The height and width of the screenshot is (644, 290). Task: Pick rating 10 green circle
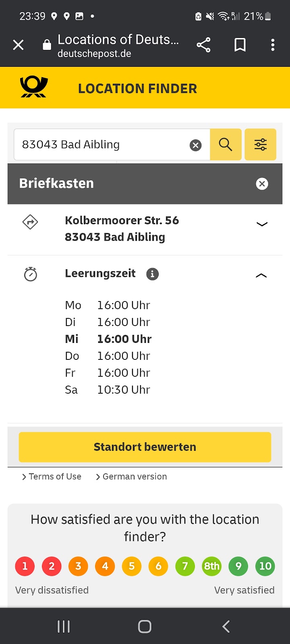pyautogui.click(x=265, y=566)
